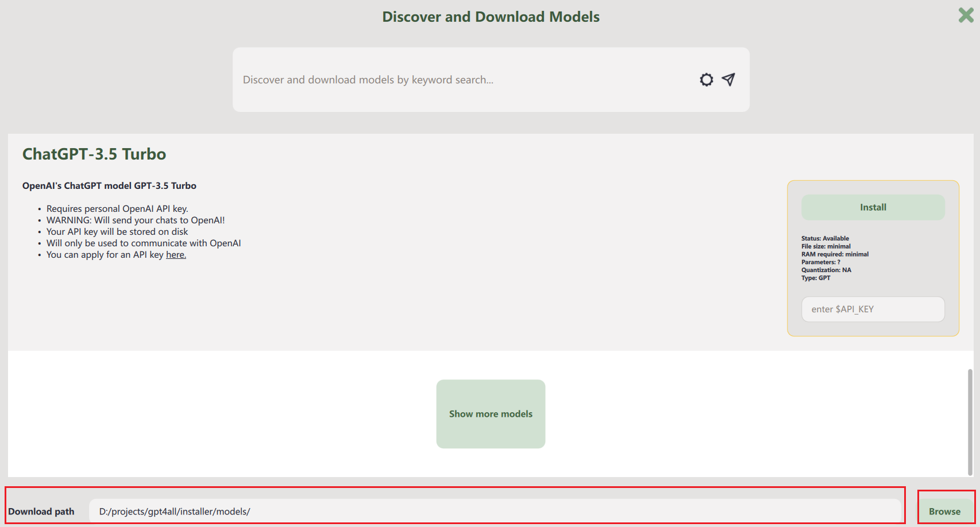Click 'OpenAI's ChatGPT model GPT-3.5 Turbo' subtitle
The image size is (980, 527).
point(109,186)
